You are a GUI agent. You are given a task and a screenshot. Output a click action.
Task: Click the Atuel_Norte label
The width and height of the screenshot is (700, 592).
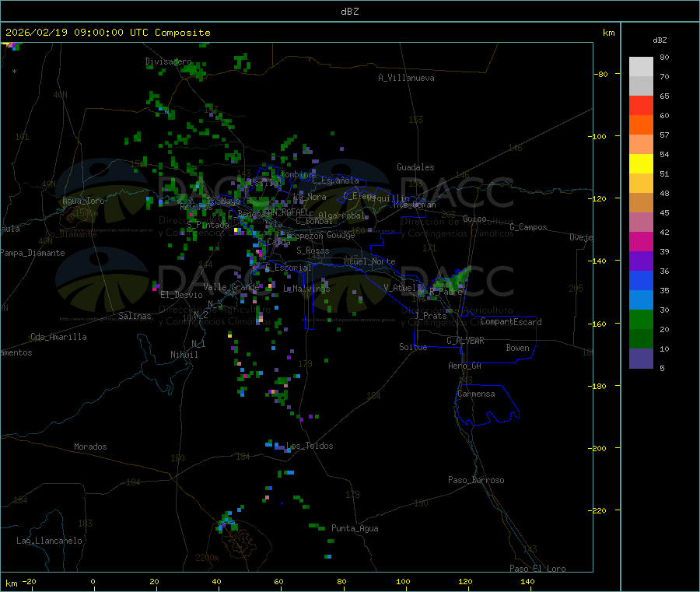coord(369,261)
